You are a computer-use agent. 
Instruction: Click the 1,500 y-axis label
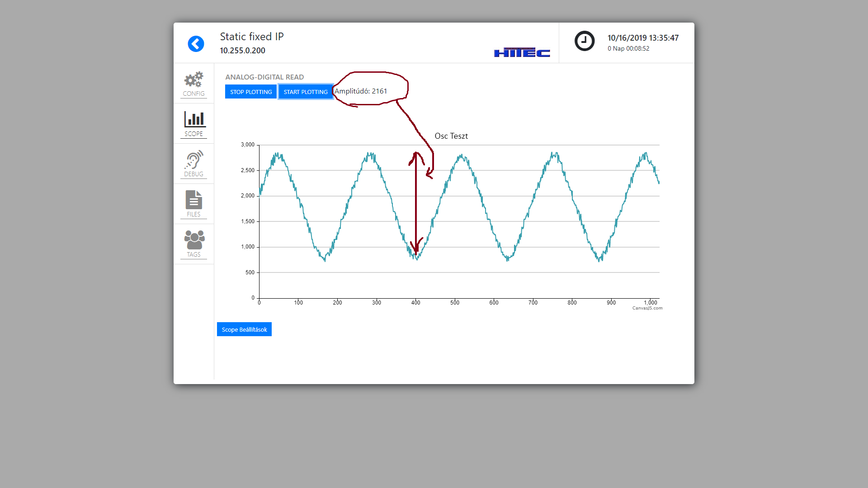coord(248,221)
